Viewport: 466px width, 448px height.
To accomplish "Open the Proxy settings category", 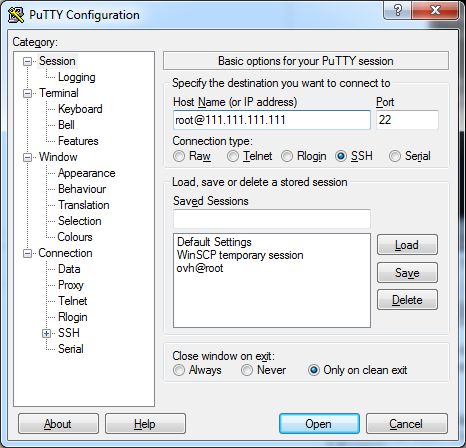I will pyautogui.click(x=71, y=285).
